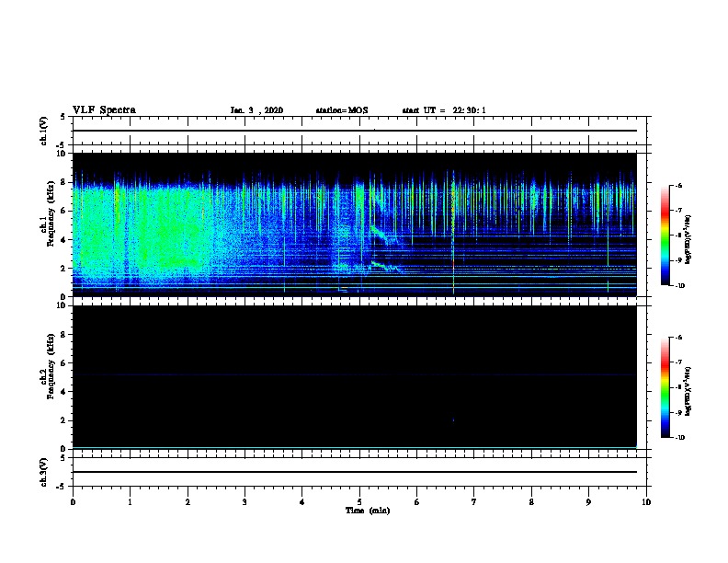Click the ch.2 spectrogram 6 kHz tick label
Screen dimensions: 728x563
coord(63,363)
